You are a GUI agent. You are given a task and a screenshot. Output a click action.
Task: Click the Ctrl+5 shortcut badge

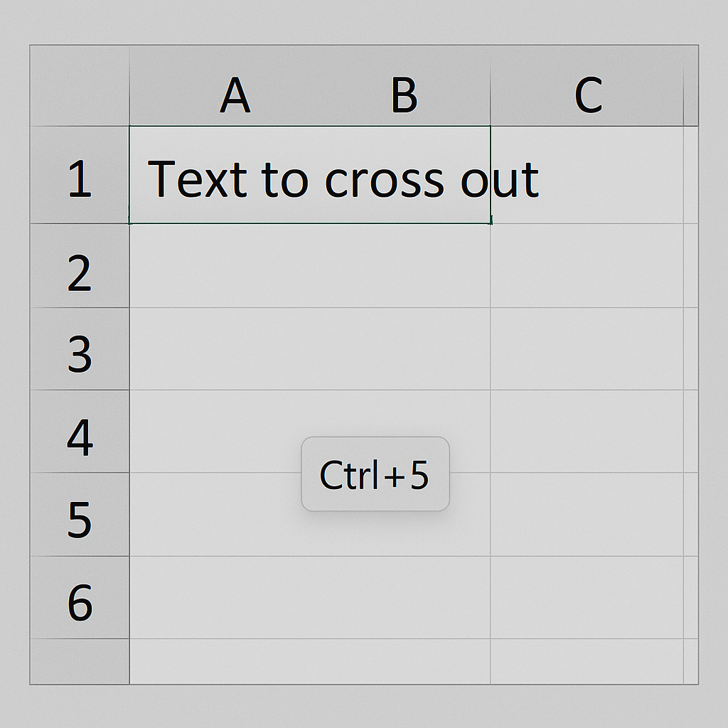375,474
